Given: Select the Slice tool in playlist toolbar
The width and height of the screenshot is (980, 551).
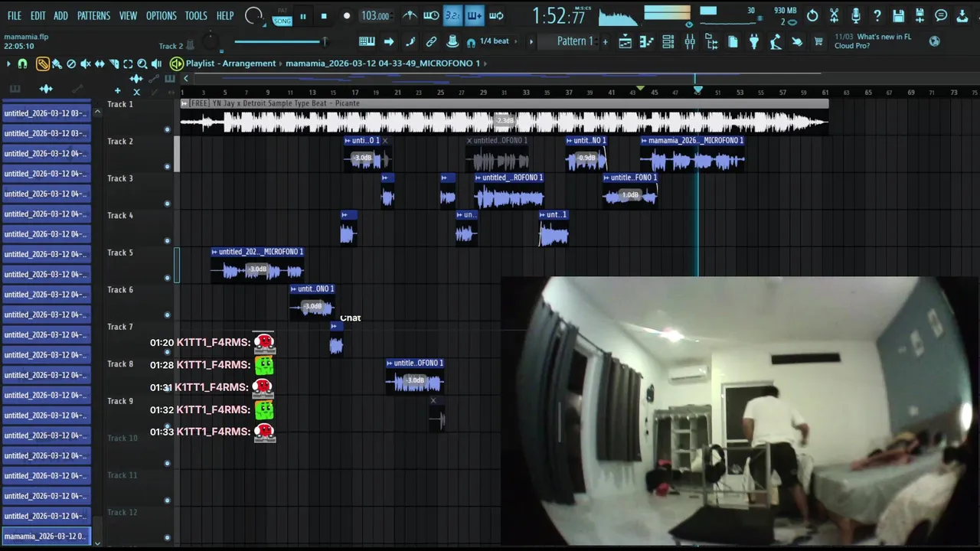Looking at the screenshot, I should tap(114, 64).
